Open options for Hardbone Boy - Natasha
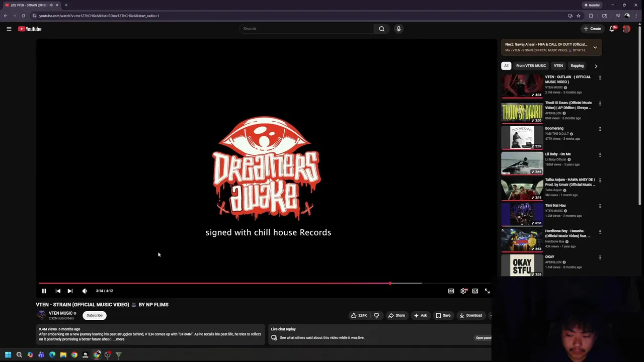 pyautogui.click(x=600, y=231)
